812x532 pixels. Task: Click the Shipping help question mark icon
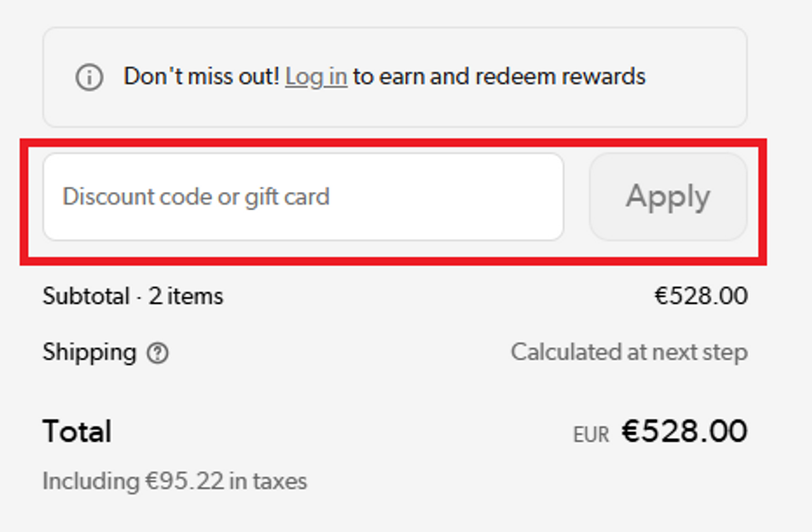157,353
